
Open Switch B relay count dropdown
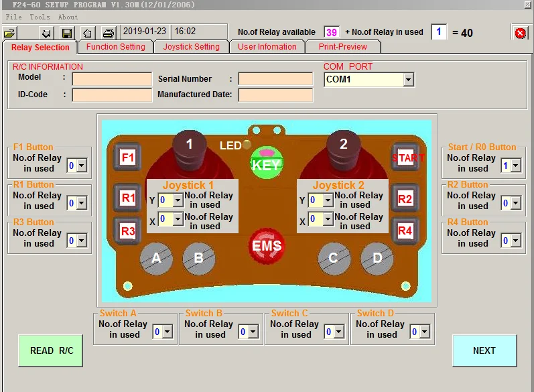coord(253,332)
